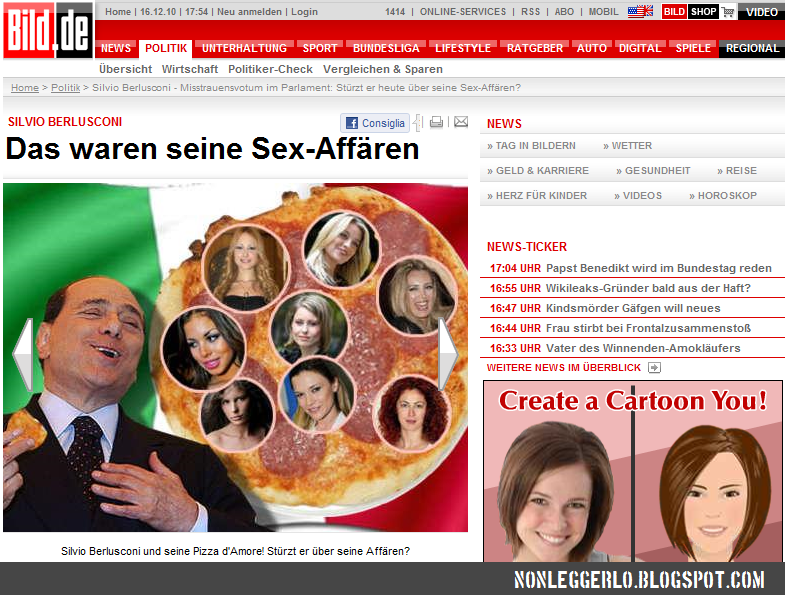This screenshot has width=785, height=595.
Task: Click the 1414 text in top bar
Action: coord(395,12)
